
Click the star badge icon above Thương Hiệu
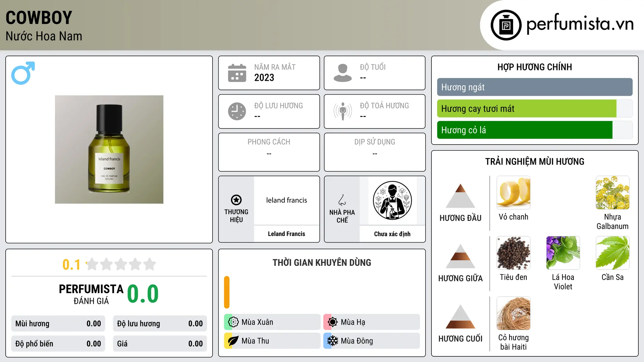click(x=236, y=200)
